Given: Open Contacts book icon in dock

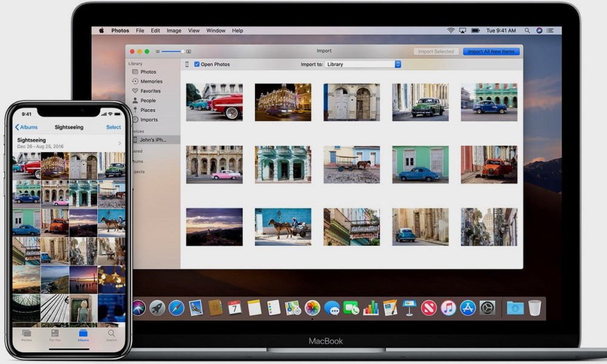Looking at the screenshot, I should [215, 308].
